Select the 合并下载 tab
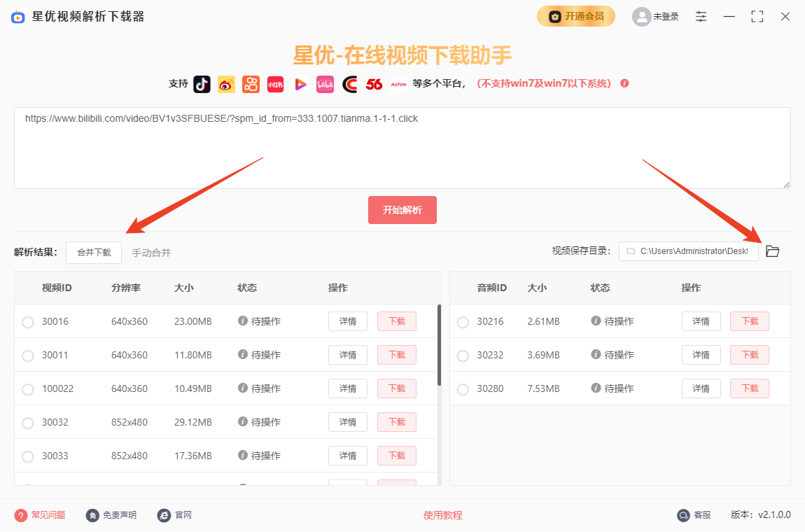This screenshot has height=532, width=805. [94, 253]
